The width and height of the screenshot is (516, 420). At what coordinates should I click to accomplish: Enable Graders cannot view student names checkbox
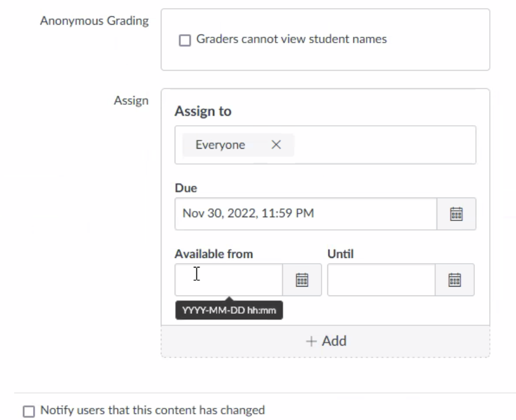(x=185, y=40)
